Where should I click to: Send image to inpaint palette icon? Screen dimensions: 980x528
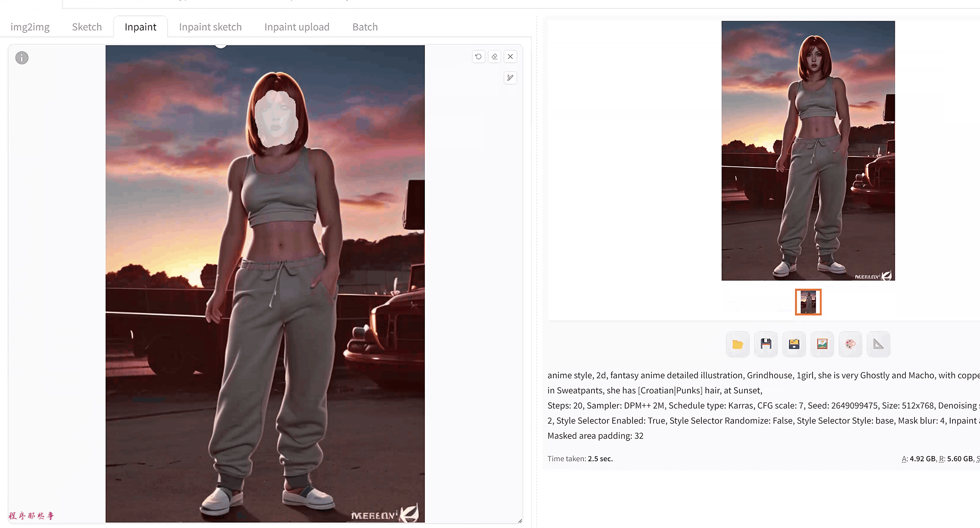850,344
